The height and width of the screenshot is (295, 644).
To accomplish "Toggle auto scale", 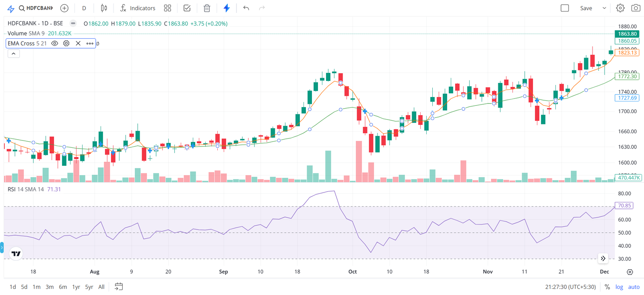I will pos(634,287).
